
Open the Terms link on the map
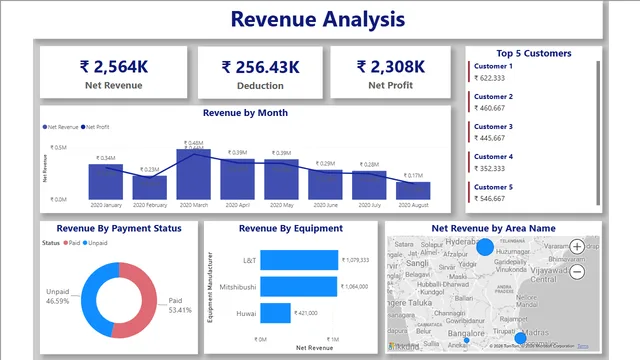583,346
